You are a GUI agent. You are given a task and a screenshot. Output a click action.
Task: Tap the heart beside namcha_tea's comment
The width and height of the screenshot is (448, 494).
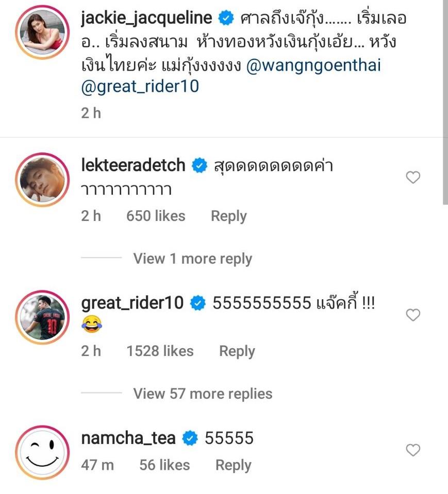point(413,451)
